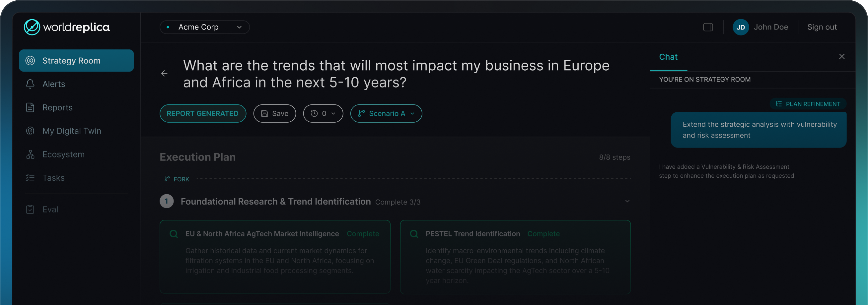Open Eval via the clipboard icon
The height and width of the screenshot is (305, 868).
(30, 210)
